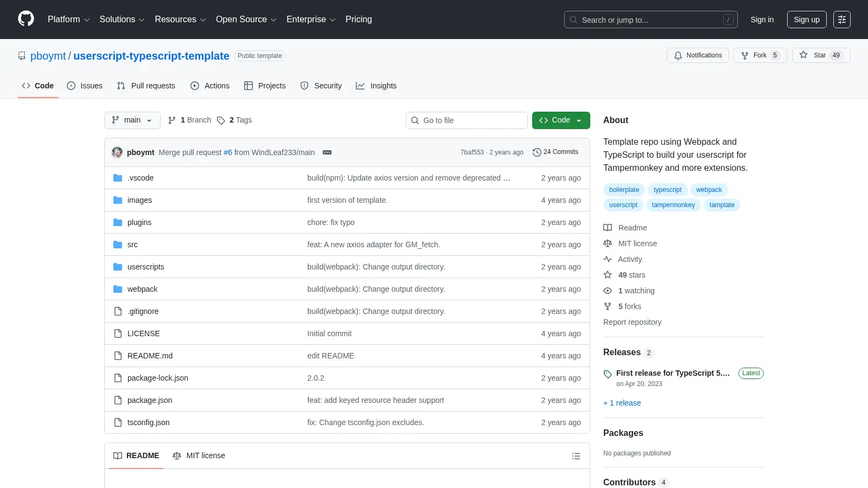Filter by boilerplate topic tag
This screenshot has width=868, height=488.
click(624, 190)
